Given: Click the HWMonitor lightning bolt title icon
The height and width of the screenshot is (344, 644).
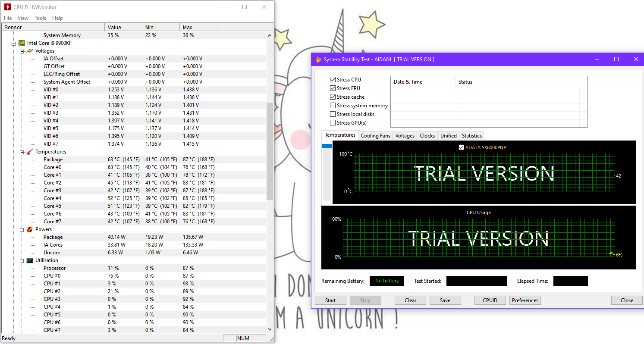Looking at the screenshot, I should pos(8,7).
